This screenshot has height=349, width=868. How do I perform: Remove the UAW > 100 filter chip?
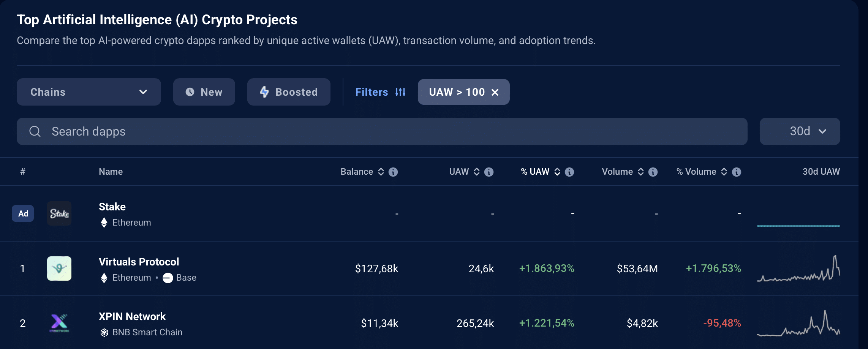point(495,92)
